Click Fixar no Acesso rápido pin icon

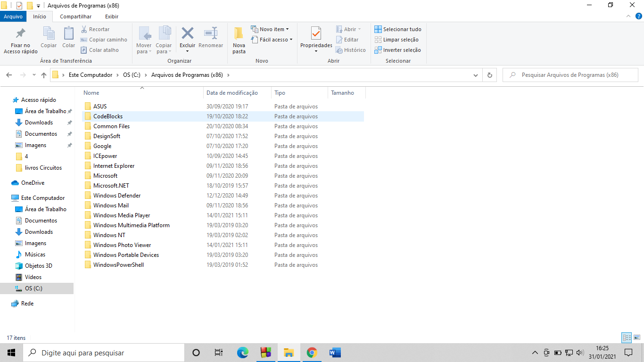point(21,33)
